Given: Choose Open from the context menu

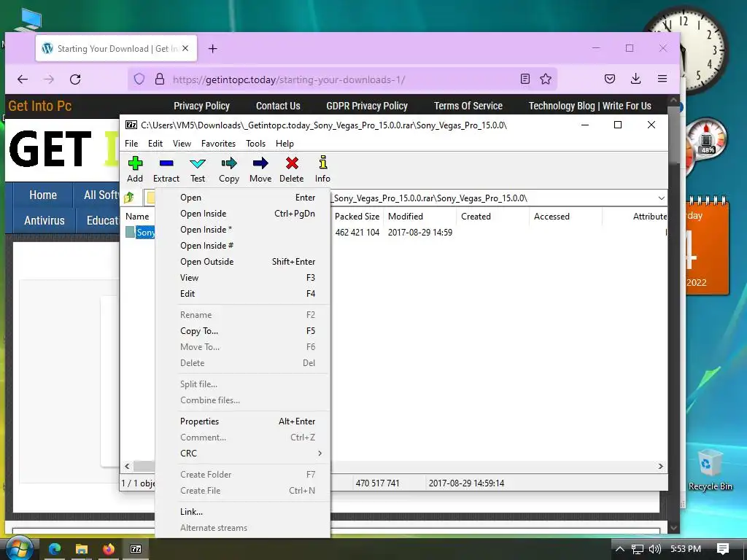Looking at the screenshot, I should (243, 198).
